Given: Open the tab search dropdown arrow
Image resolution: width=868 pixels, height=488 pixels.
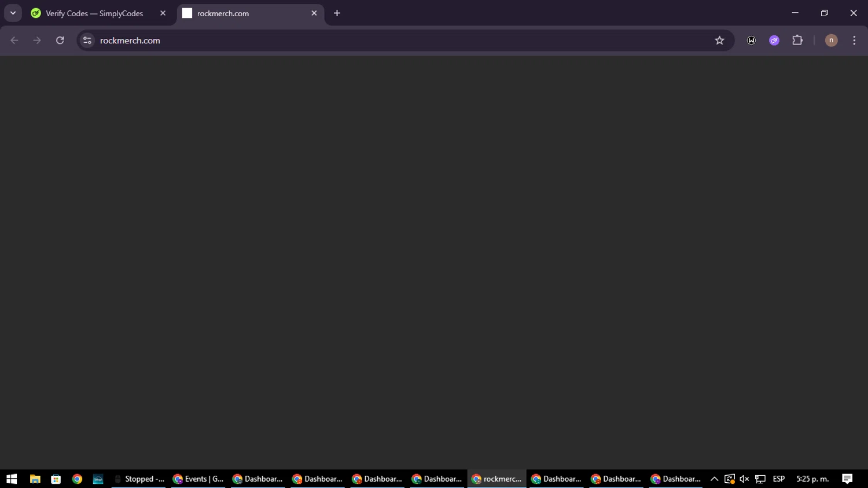Looking at the screenshot, I should pyautogui.click(x=13, y=13).
